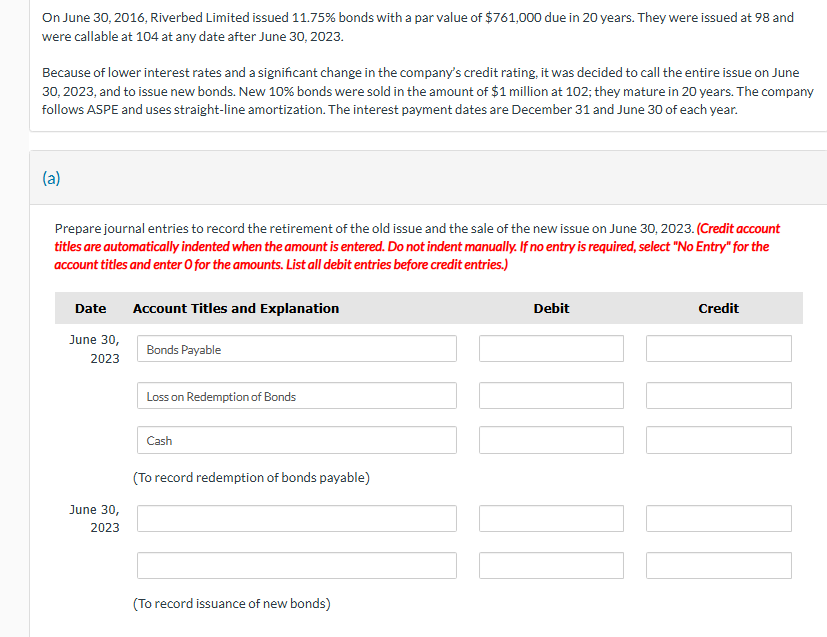This screenshot has height=637, width=827.
Task: Select the Debit field beside Bonds Payable
Action: click(551, 348)
